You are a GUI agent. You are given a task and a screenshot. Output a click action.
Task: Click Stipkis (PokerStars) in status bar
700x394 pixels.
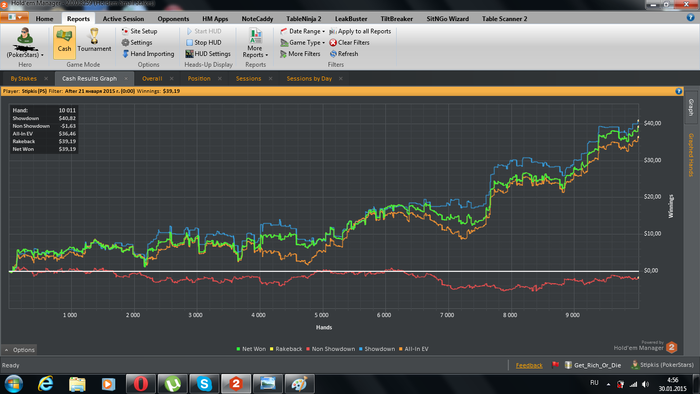tap(662, 365)
